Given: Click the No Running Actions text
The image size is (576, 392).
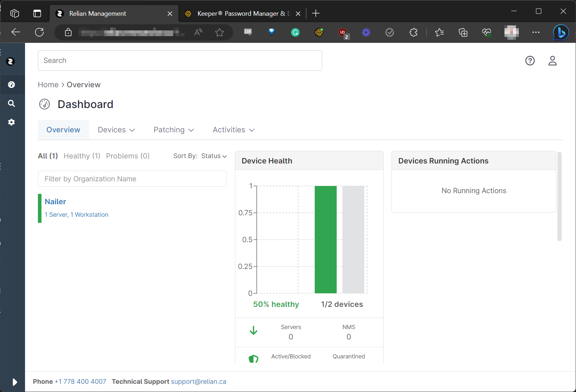Looking at the screenshot, I should click(474, 191).
